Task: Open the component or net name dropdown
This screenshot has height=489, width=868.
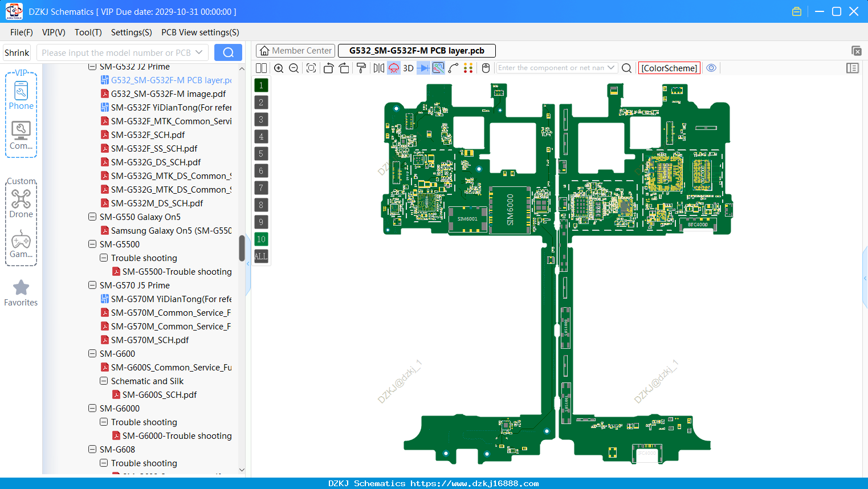Action: click(x=611, y=68)
